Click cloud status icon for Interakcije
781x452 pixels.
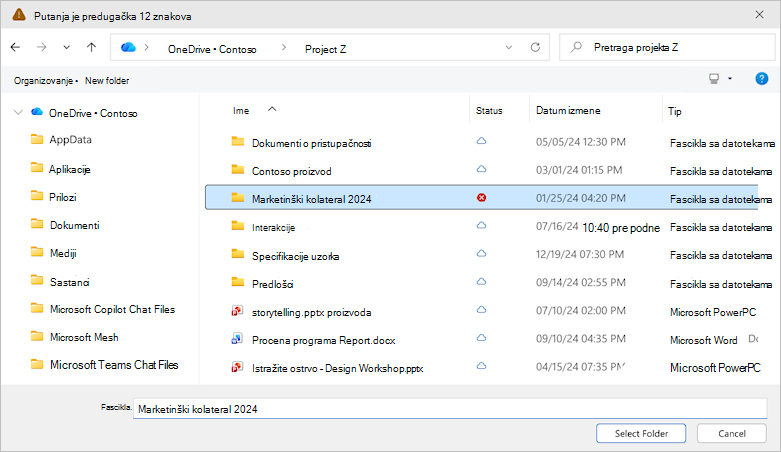pos(481,225)
